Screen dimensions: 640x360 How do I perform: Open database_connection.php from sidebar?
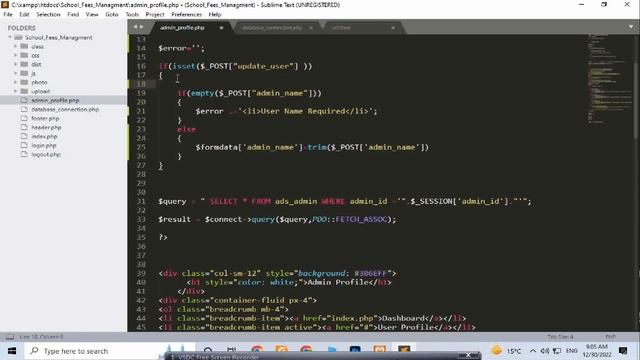pyautogui.click(x=65, y=109)
